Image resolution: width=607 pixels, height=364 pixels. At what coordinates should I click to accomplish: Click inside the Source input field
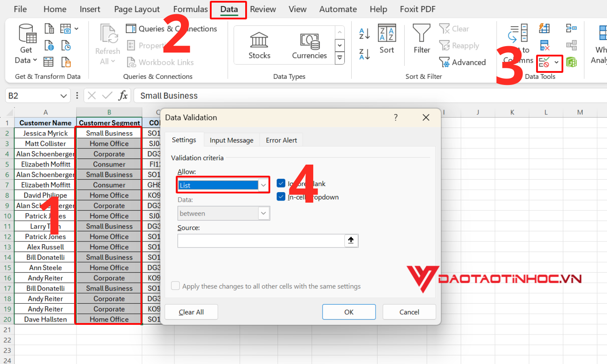(x=261, y=241)
